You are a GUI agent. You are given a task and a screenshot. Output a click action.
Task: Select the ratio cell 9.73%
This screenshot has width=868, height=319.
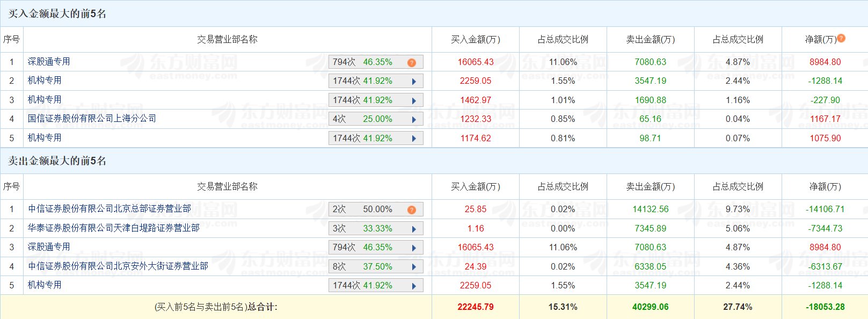point(738,209)
